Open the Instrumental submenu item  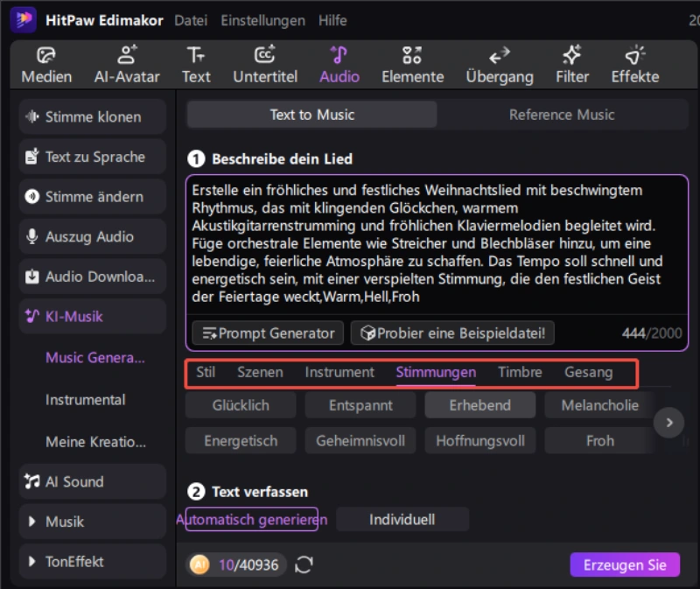[85, 400]
